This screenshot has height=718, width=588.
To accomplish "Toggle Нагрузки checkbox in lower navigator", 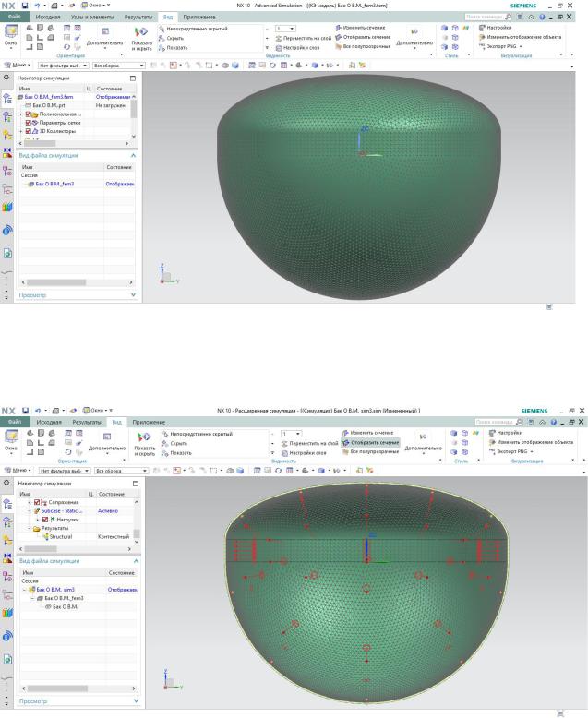I will 45,520.
